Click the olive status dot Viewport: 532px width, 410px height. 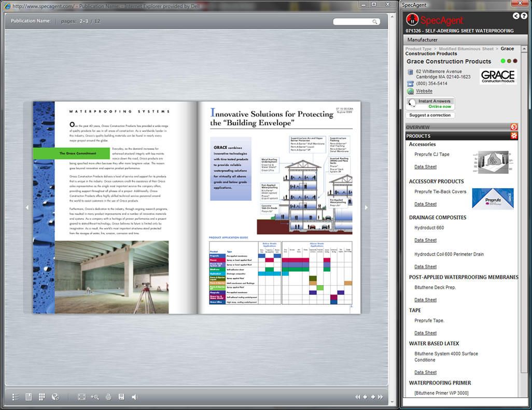pyautogui.click(x=509, y=61)
